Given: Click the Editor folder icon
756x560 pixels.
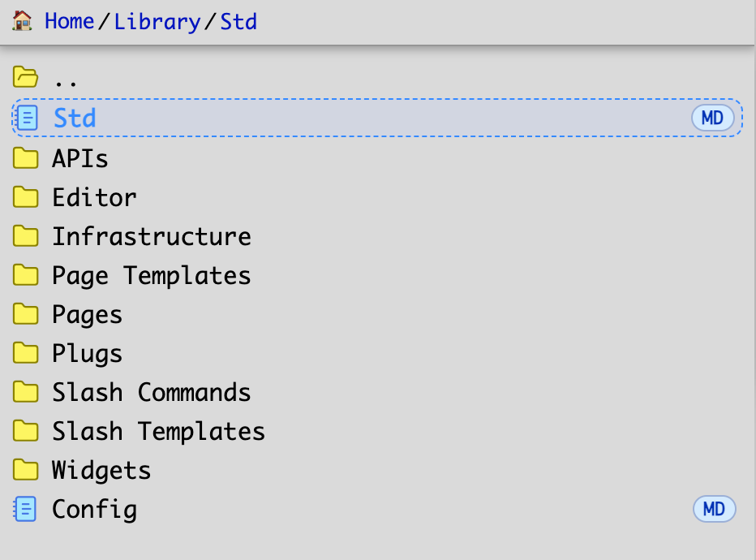Looking at the screenshot, I should [x=26, y=197].
